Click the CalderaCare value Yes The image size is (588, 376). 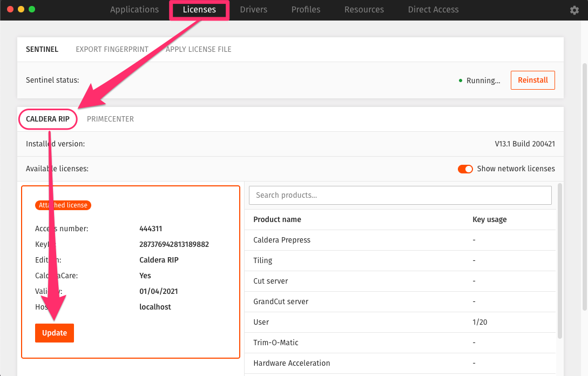(x=145, y=276)
